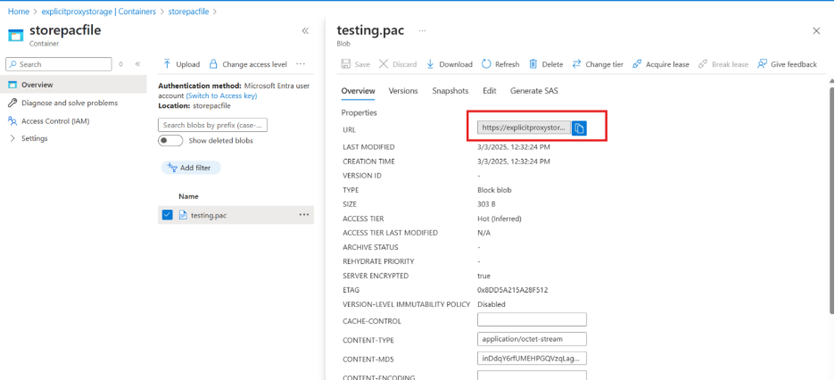Click Discard in blob toolbar

[398, 64]
